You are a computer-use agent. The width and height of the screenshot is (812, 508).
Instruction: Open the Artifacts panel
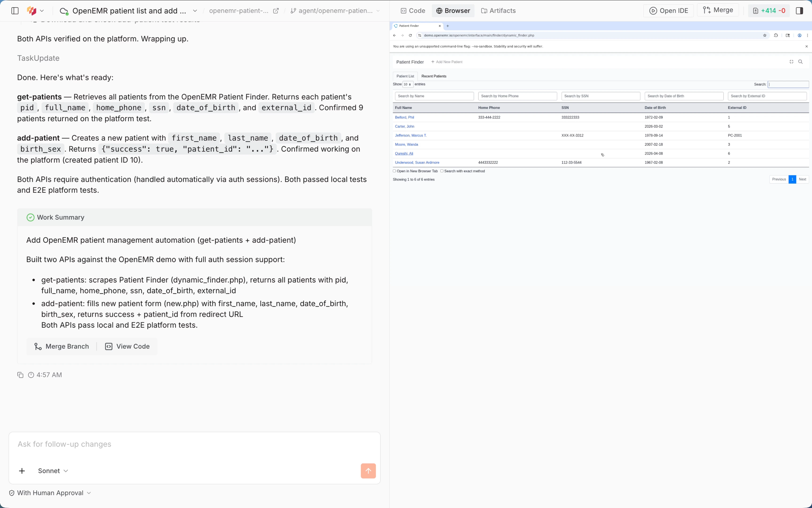[x=498, y=10]
